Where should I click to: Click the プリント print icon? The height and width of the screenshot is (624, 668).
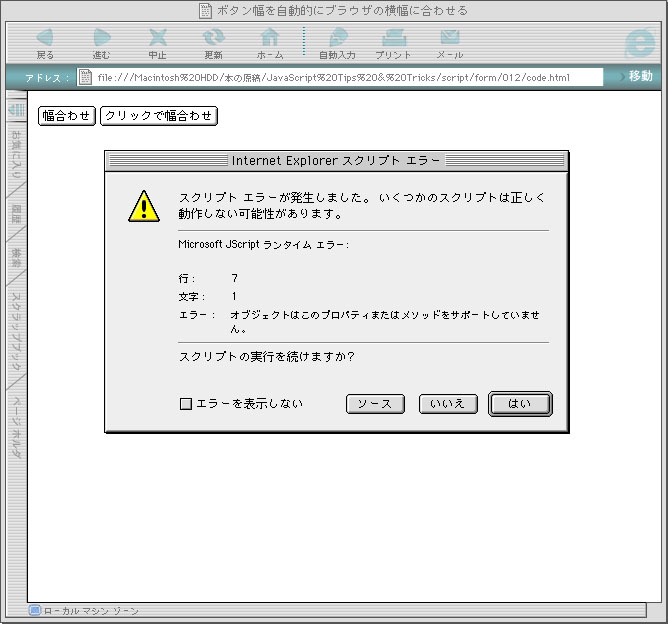(x=394, y=37)
